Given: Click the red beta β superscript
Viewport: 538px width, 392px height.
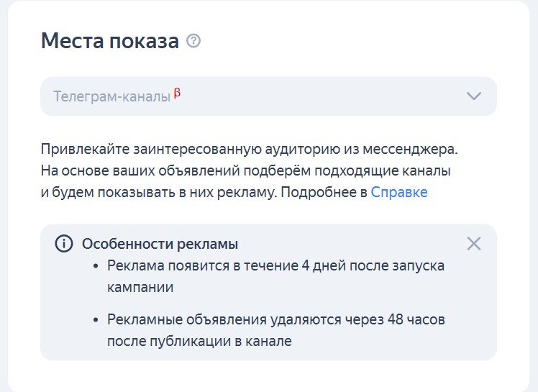Looking at the screenshot, I should point(177,93).
